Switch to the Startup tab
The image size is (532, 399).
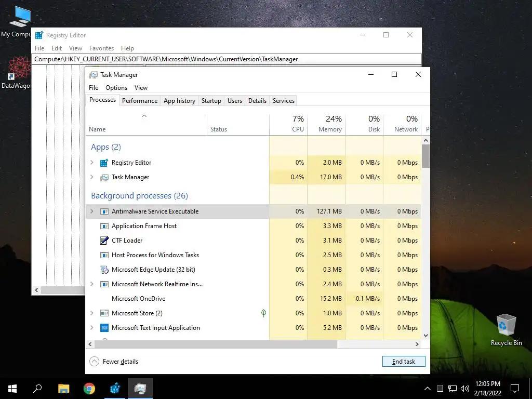tap(211, 101)
